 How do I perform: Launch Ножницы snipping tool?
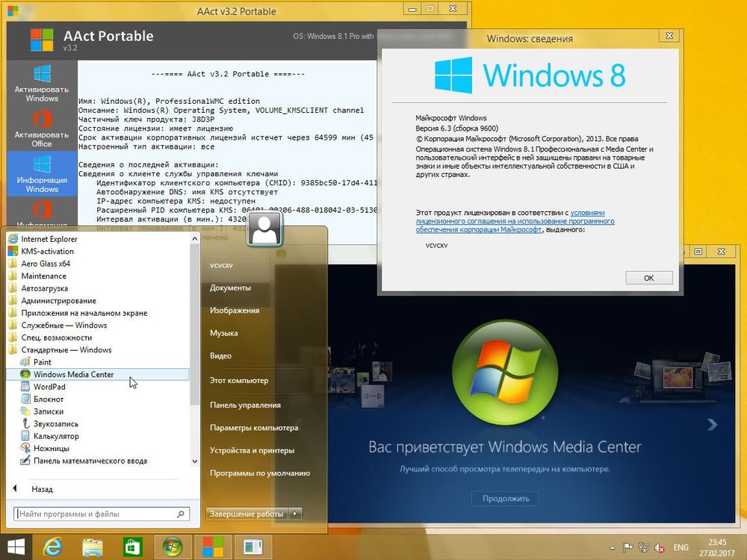click(51, 449)
